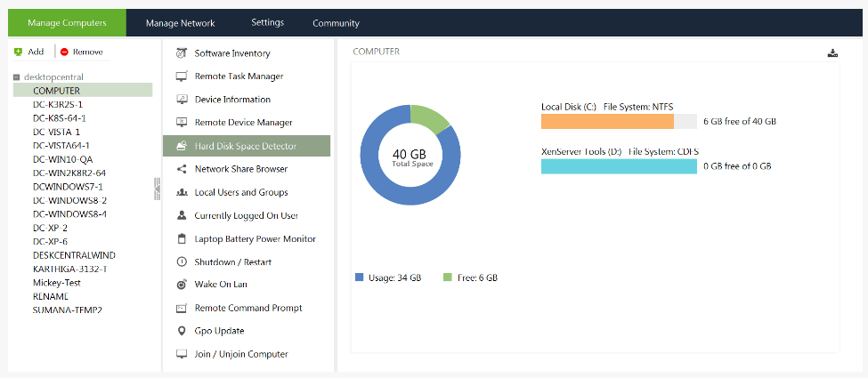Click the Wake On Lan alarm icon
Viewport: 868px width, 378px height.
[181, 285]
